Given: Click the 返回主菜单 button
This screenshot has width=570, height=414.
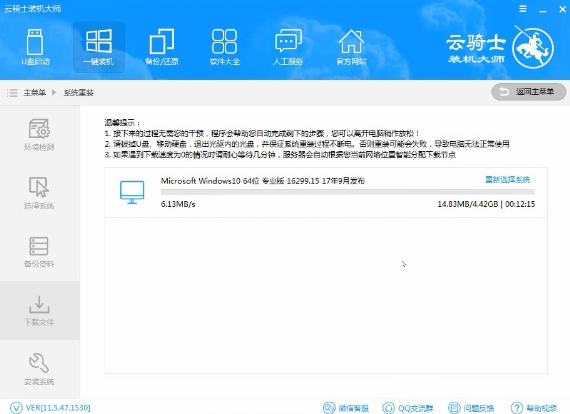Looking at the screenshot, I should pos(529,92).
